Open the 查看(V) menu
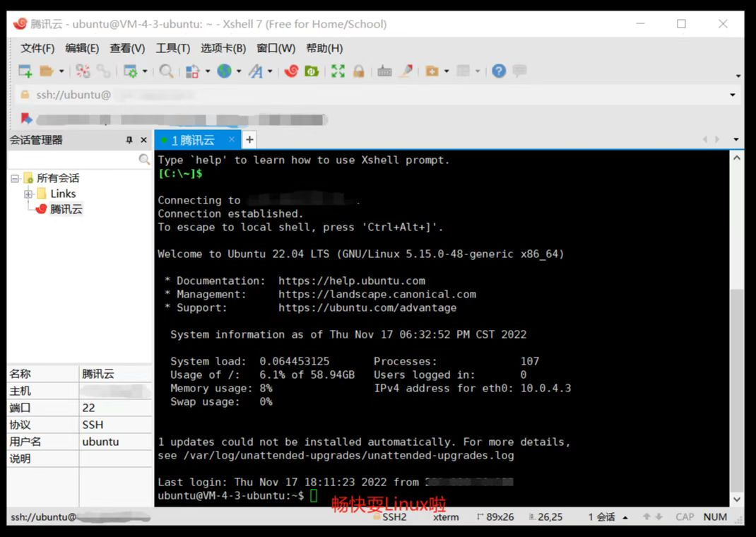756x537 pixels. click(x=127, y=48)
